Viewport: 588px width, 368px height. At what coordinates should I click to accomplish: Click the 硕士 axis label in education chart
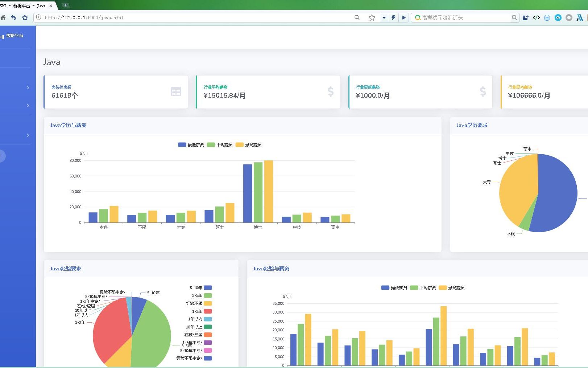[x=220, y=227]
